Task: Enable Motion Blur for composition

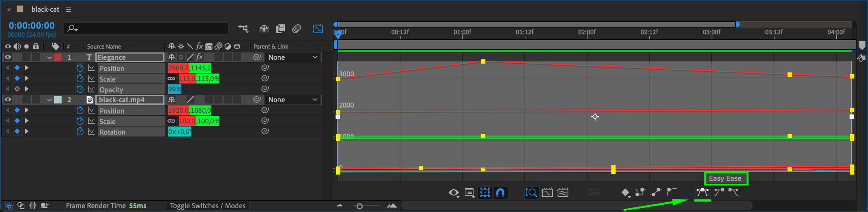Action: click(297, 28)
